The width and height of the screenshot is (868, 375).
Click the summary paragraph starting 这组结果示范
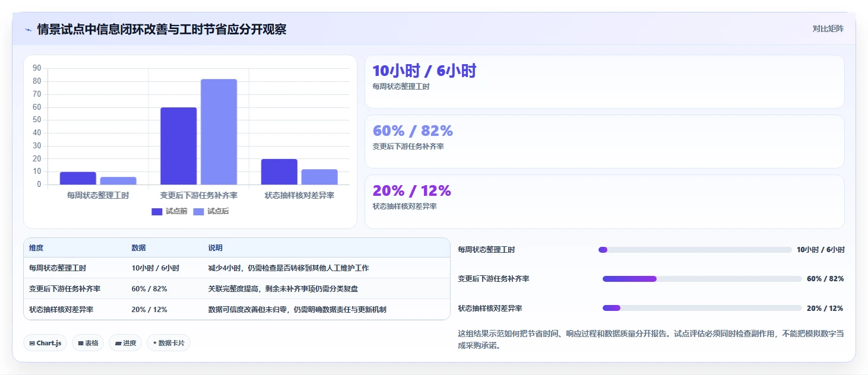651,339
